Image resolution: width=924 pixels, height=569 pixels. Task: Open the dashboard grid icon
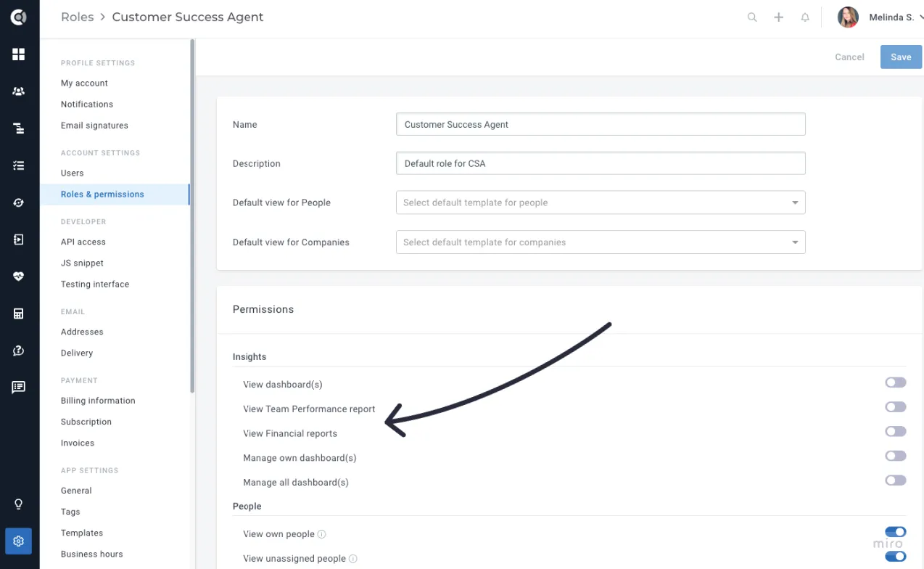[19, 54]
